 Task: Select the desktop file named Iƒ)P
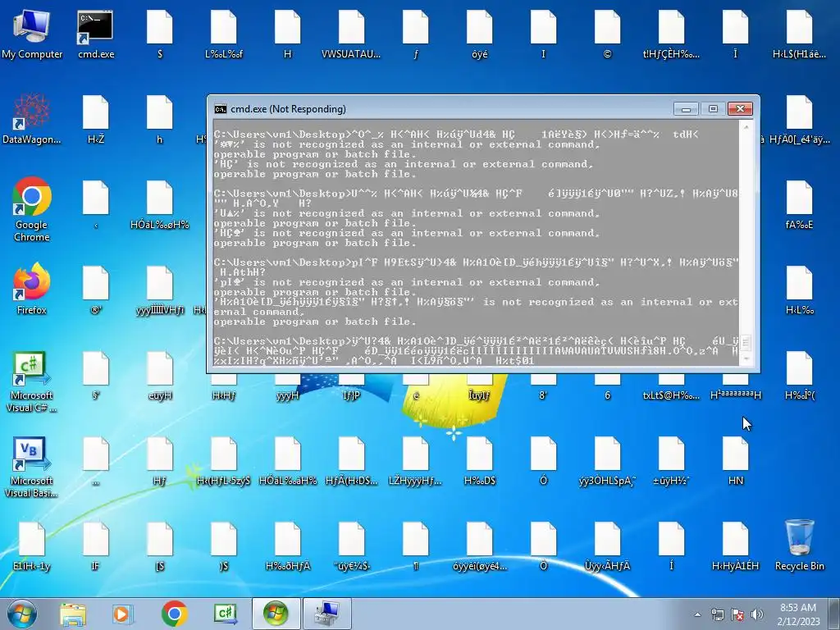point(351,388)
